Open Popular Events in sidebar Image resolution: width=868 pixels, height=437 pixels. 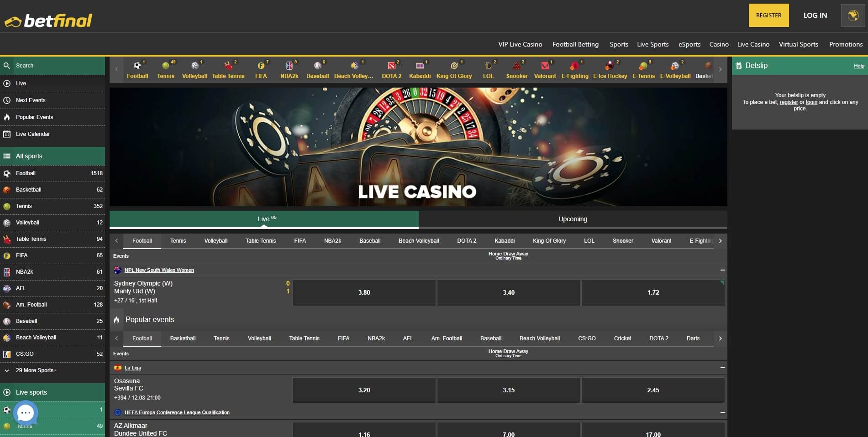click(x=53, y=117)
